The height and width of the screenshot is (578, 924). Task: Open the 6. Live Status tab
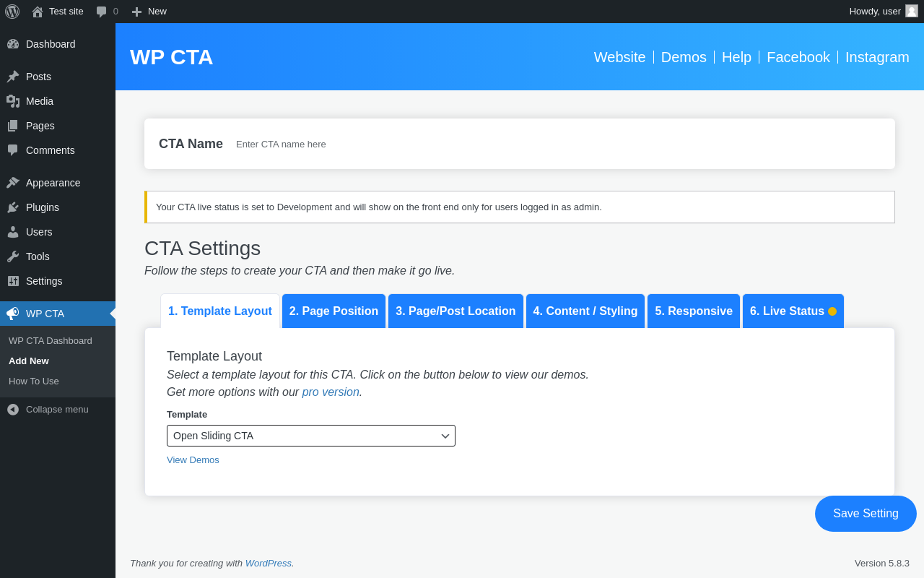click(793, 311)
